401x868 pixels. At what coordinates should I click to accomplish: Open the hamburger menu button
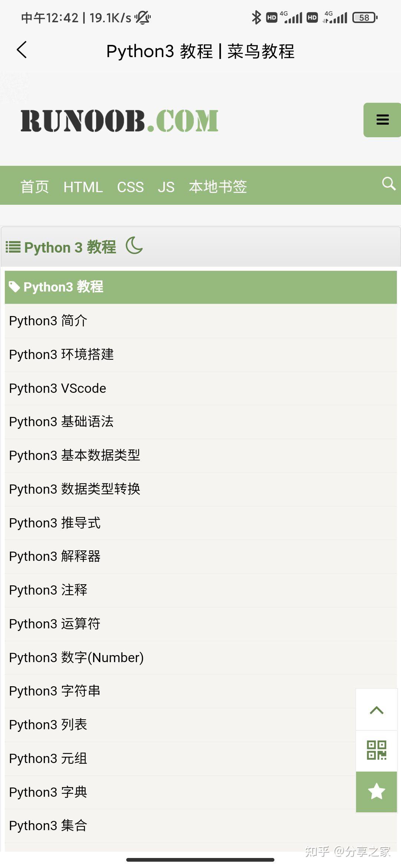coord(382,120)
